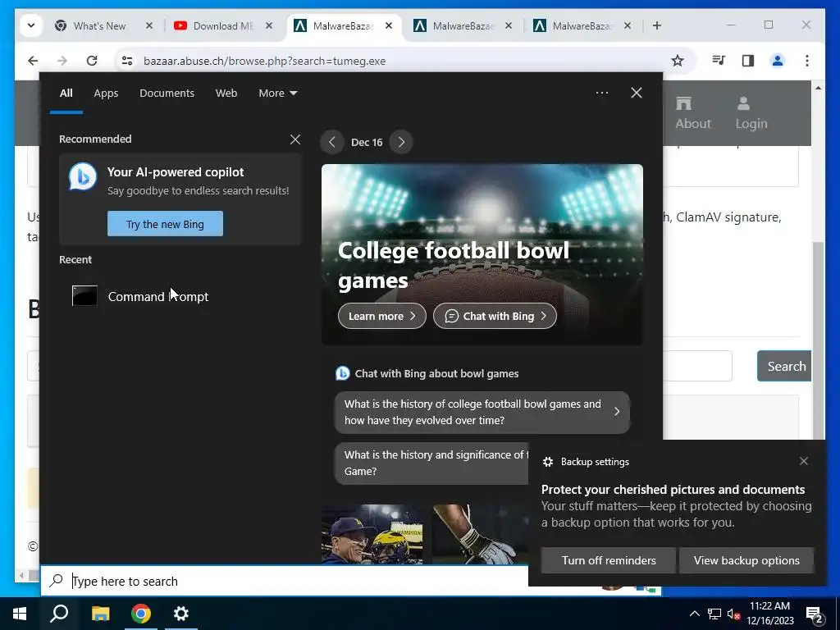Open MalwareBazaar Login page
Viewport: 840px width, 630px height.
pyautogui.click(x=751, y=113)
